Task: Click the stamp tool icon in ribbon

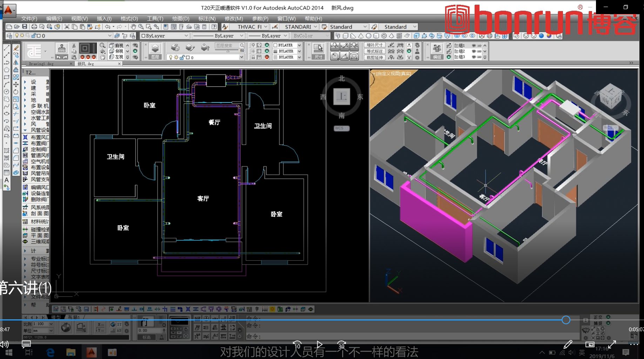Action: point(62,48)
